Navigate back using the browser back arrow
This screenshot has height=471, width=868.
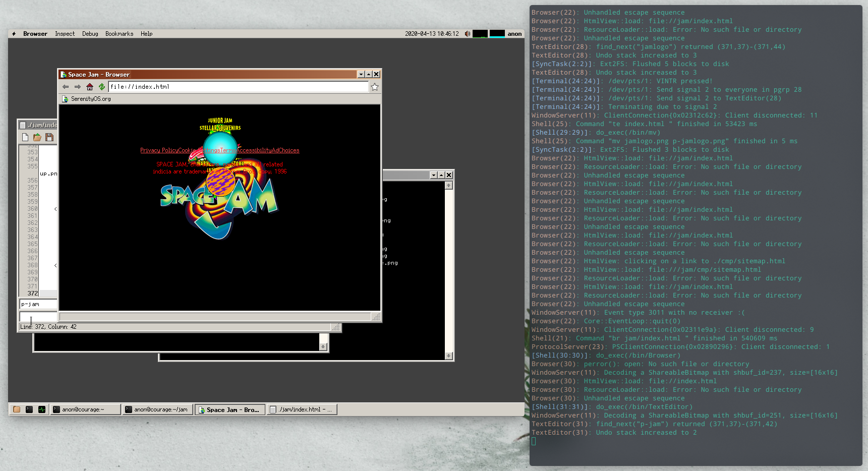pyautogui.click(x=66, y=86)
